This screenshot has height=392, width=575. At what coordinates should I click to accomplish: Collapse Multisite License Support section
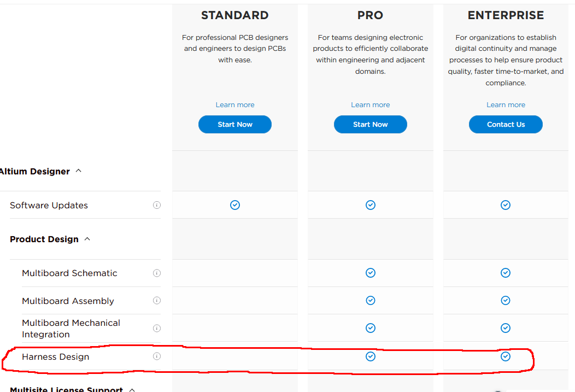(132, 390)
